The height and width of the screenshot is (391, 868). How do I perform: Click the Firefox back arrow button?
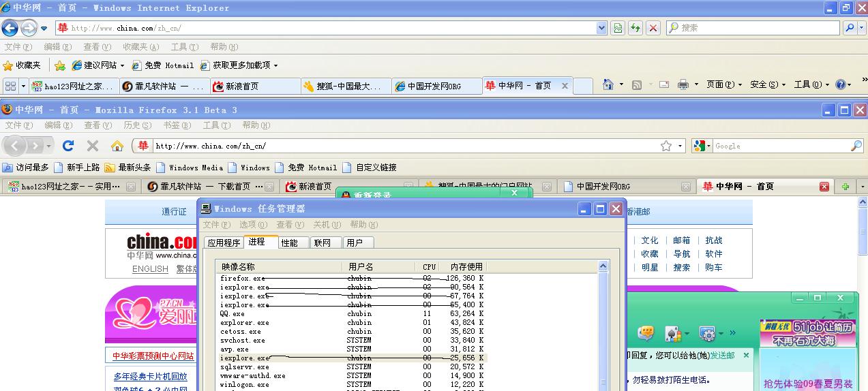coord(14,146)
